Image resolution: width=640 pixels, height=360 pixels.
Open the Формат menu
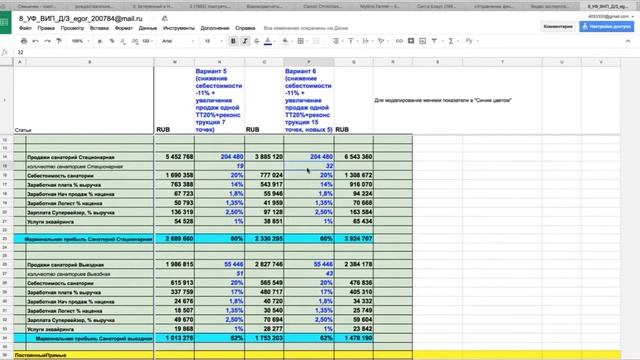[124, 28]
